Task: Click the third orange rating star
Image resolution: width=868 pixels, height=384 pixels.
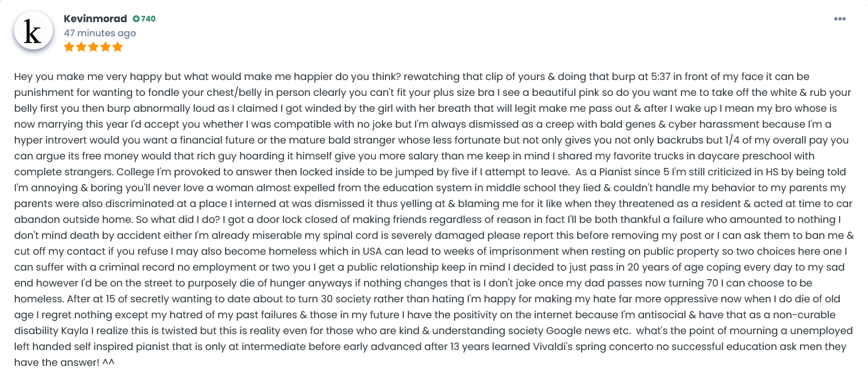Action: (93, 47)
